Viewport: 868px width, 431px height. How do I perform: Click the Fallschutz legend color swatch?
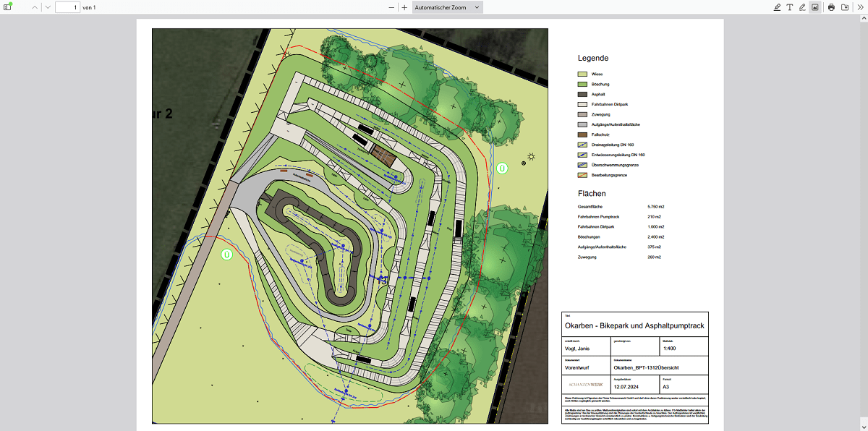(582, 135)
